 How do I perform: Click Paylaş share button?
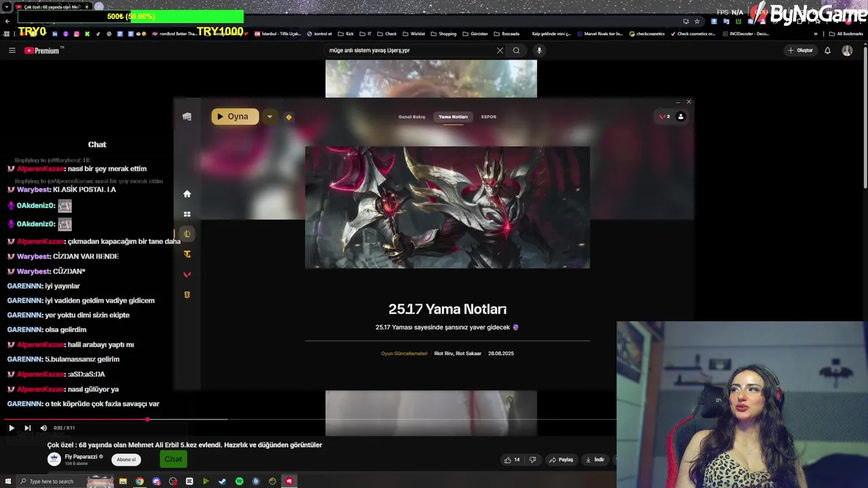[561, 460]
